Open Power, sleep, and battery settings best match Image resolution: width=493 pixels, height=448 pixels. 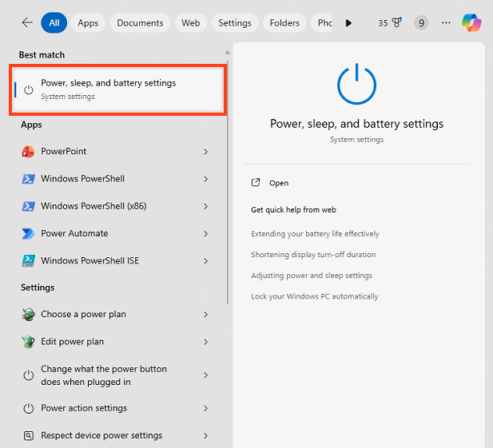[118, 90]
